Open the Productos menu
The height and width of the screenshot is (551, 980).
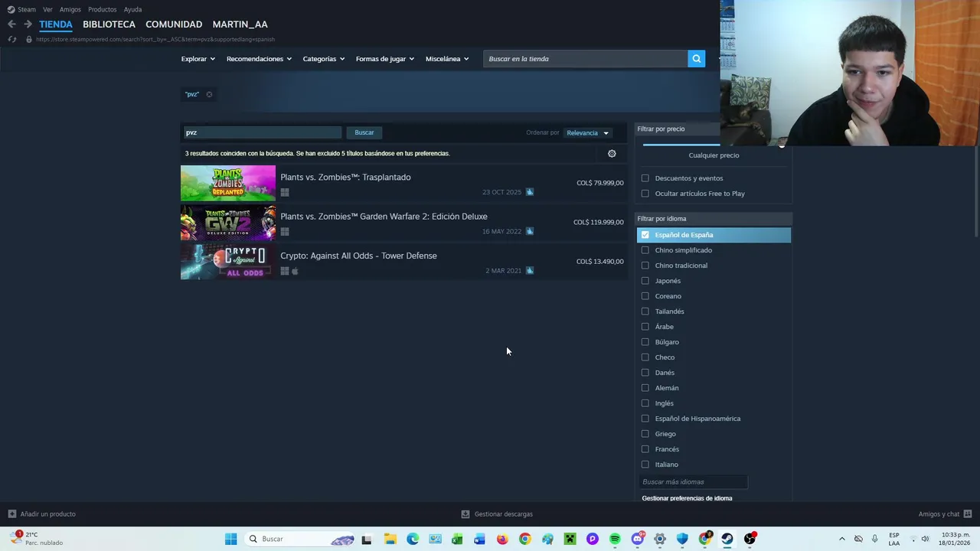(102, 9)
